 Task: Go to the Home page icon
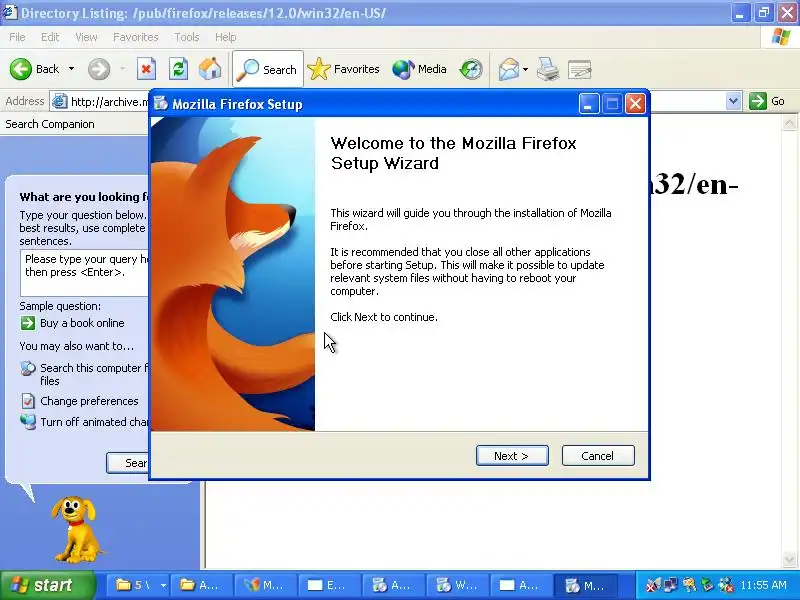point(210,69)
